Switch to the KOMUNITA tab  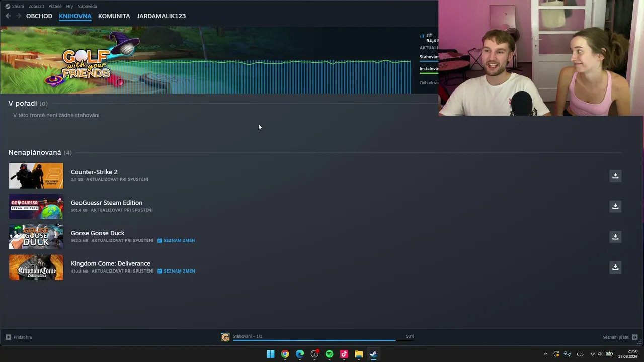point(114,16)
